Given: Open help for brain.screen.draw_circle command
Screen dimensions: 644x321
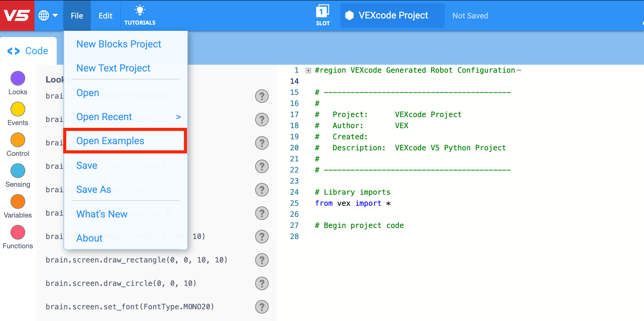Looking at the screenshot, I should click(x=262, y=283).
